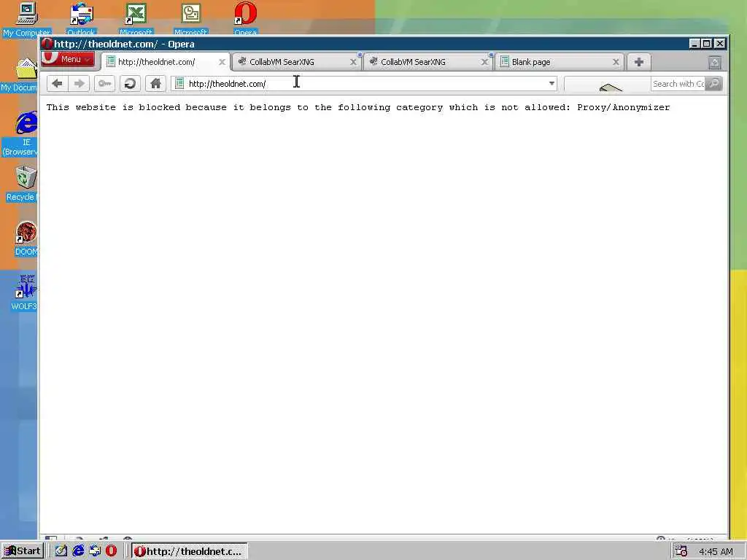Image resolution: width=747 pixels, height=560 pixels.
Task: Click the task scheduler tray icon
Action: (x=681, y=551)
